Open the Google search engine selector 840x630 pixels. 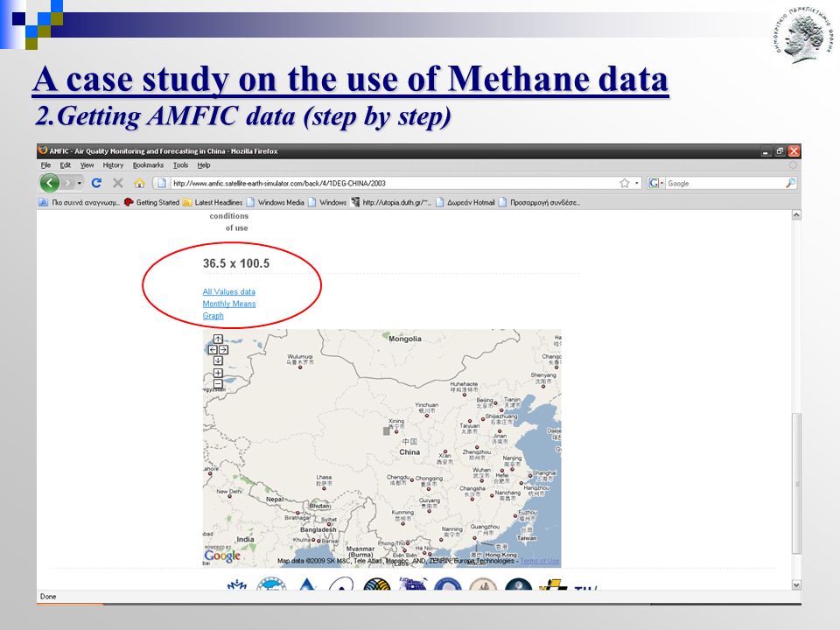click(x=655, y=183)
